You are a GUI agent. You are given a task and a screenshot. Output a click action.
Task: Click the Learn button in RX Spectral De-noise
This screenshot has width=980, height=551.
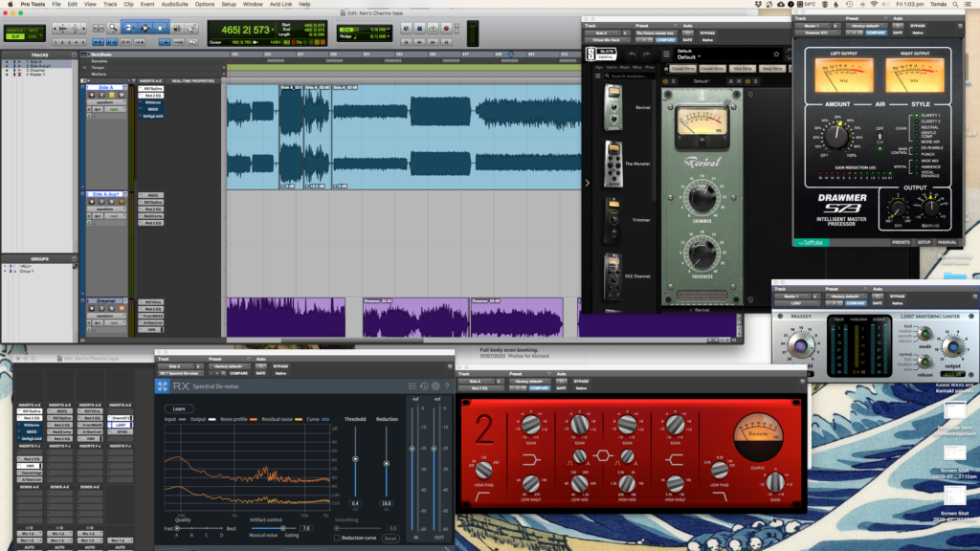click(x=179, y=408)
